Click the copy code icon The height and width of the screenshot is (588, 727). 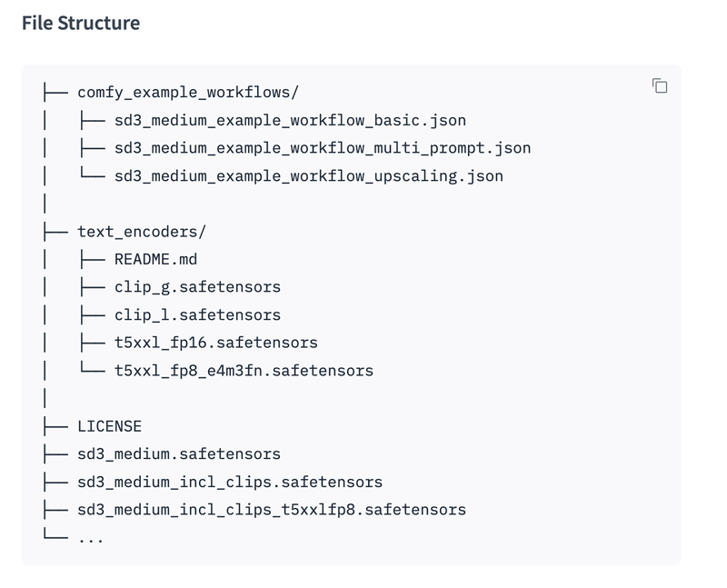660,86
